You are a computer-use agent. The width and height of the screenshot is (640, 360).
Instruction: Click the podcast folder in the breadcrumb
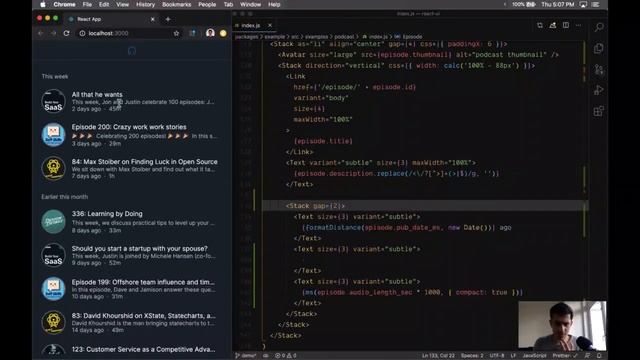point(344,37)
